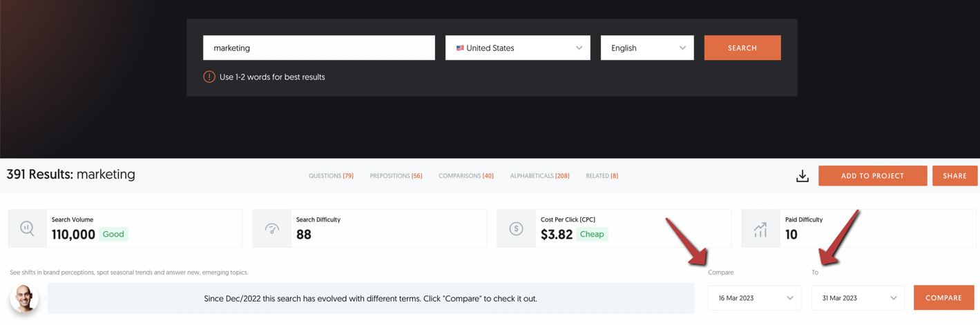
Task: Expand the English language dropdown
Action: pyautogui.click(x=646, y=48)
